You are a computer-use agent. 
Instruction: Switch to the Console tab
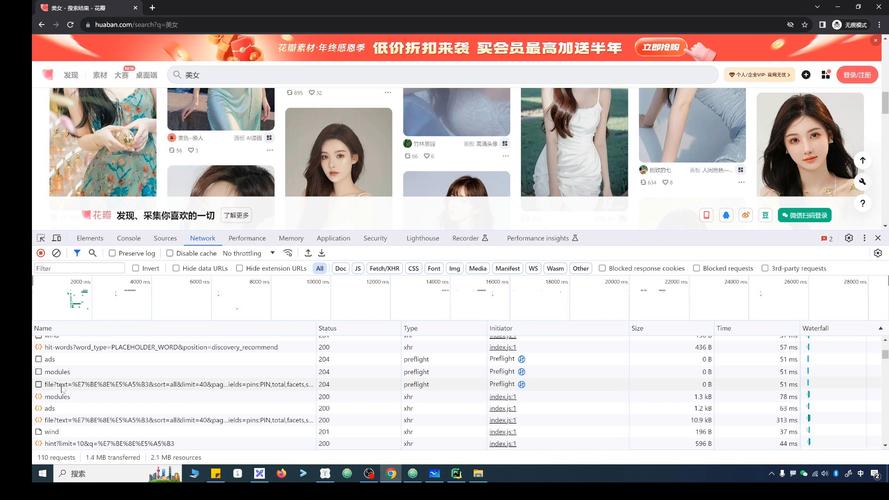pos(129,238)
